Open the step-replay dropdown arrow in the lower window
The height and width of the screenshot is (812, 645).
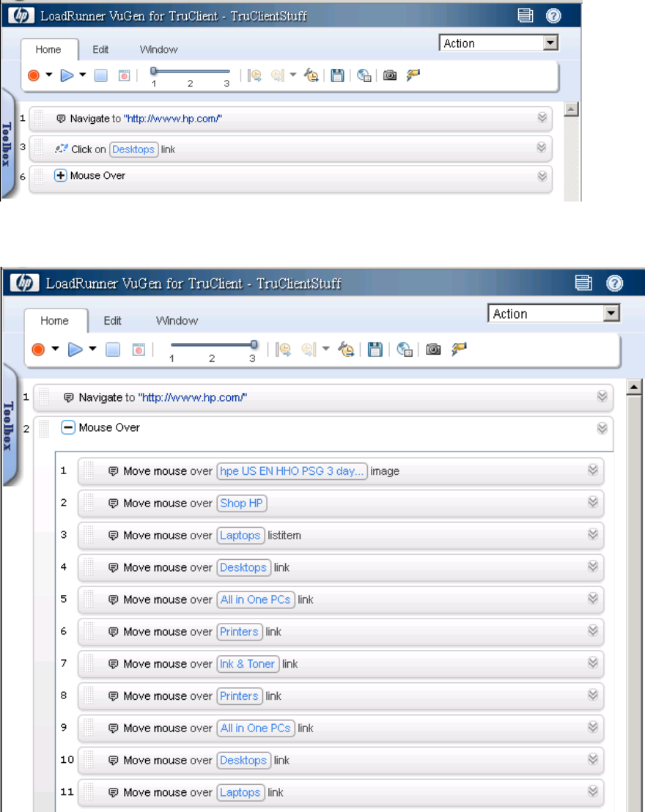click(326, 349)
